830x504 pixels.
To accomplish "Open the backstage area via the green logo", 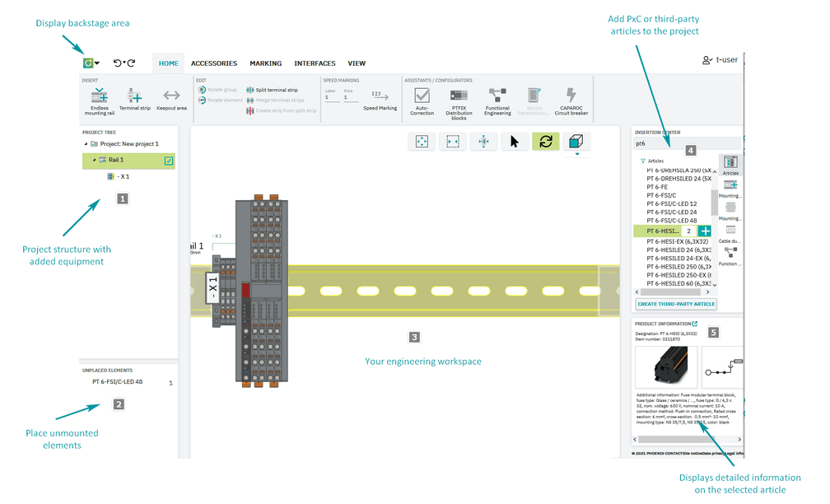I will tap(88, 63).
